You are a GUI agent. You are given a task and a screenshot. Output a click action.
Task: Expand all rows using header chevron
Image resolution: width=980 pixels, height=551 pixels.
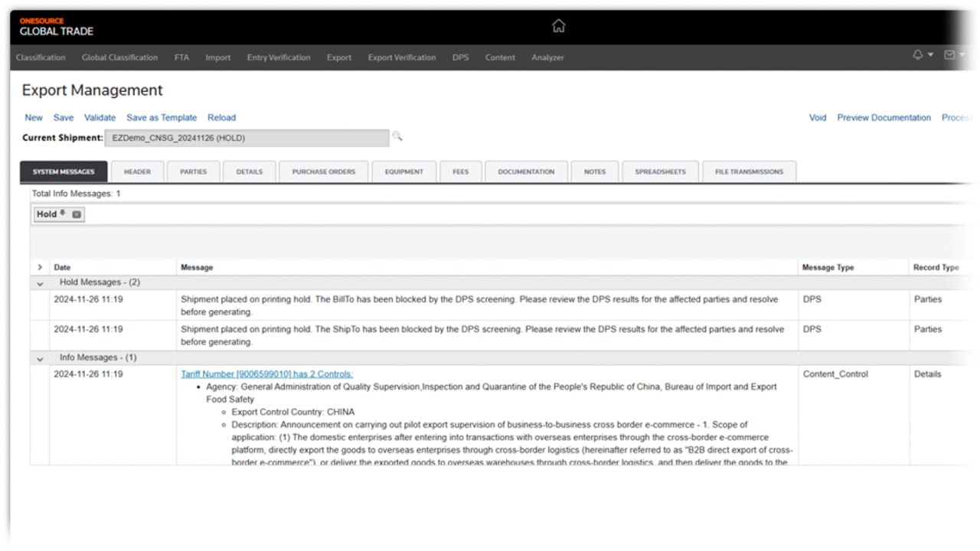coord(40,268)
